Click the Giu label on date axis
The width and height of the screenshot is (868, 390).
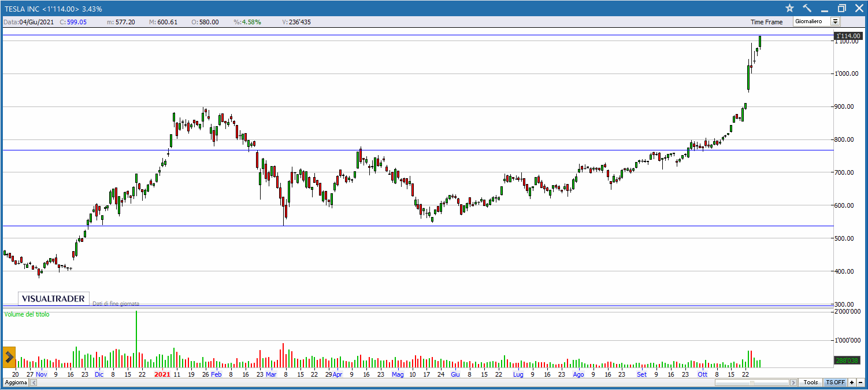pos(455,374)
